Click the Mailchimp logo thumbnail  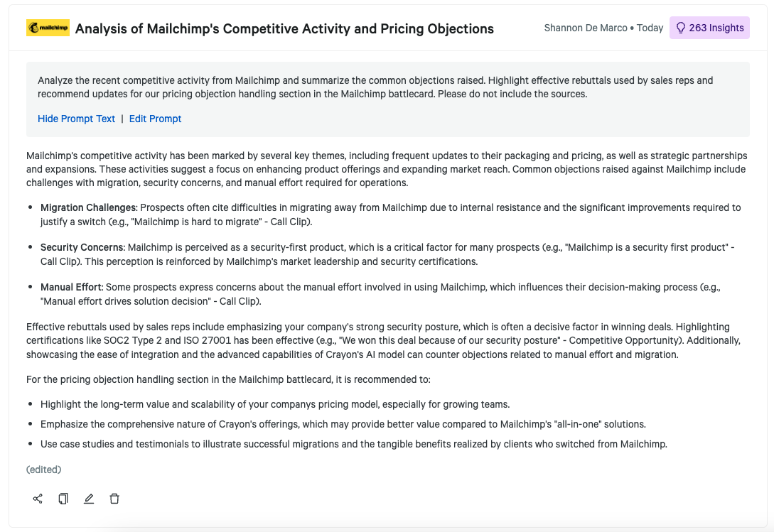(48, 28)
